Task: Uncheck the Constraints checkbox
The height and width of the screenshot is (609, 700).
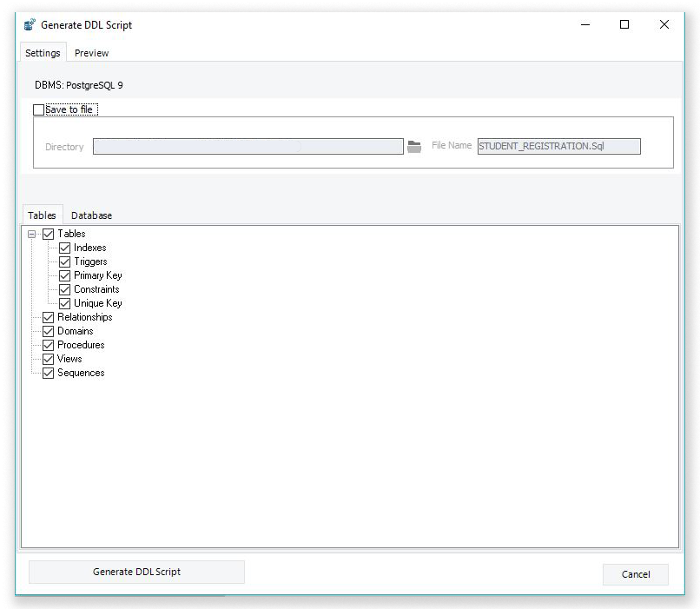Action: point(65,289)
